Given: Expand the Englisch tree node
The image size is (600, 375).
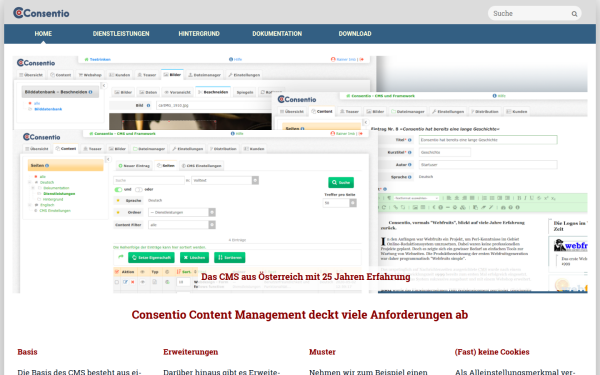Looking at the screenshot, I should point(30,205).
